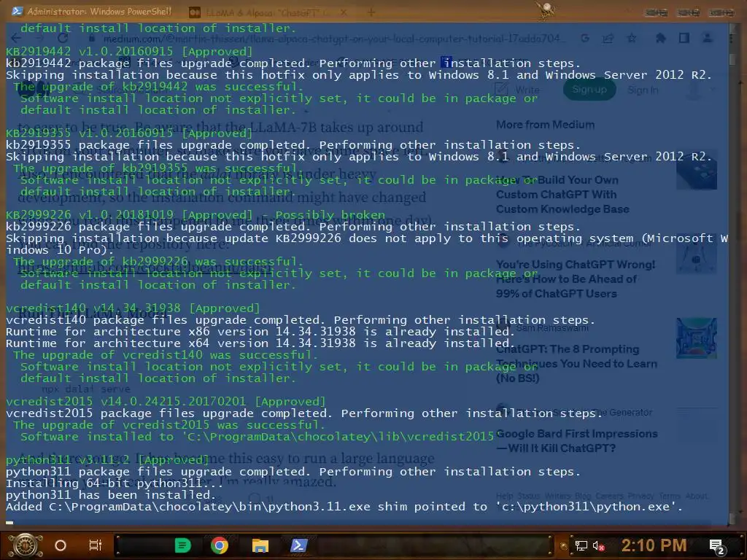Click muted volume tray icon
747x560 pixels.
pos(598,545)
